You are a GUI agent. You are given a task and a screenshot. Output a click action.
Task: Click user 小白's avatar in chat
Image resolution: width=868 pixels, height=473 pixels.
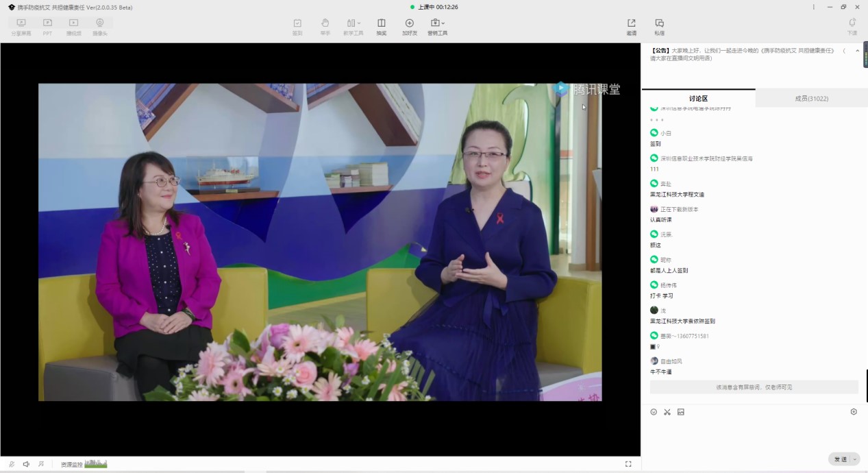coord(654,133)
